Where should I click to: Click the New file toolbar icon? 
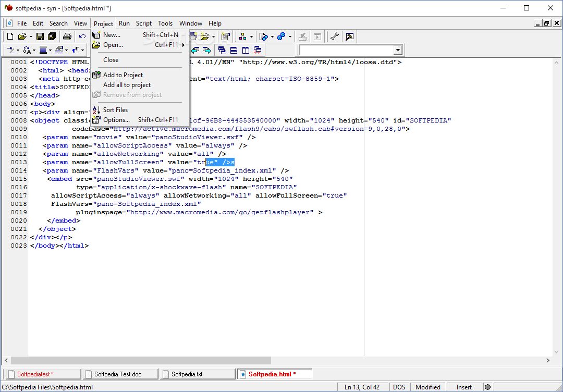(10, 36)
